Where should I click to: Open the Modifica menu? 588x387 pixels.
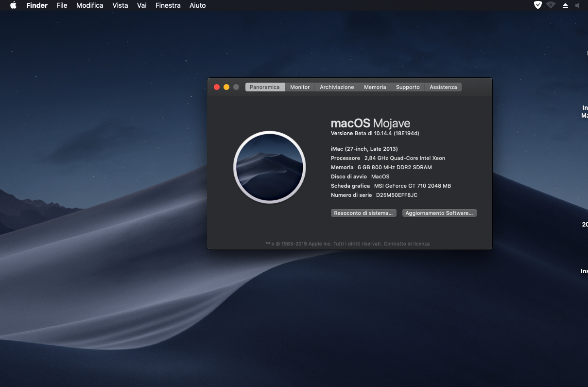(90, 5)
